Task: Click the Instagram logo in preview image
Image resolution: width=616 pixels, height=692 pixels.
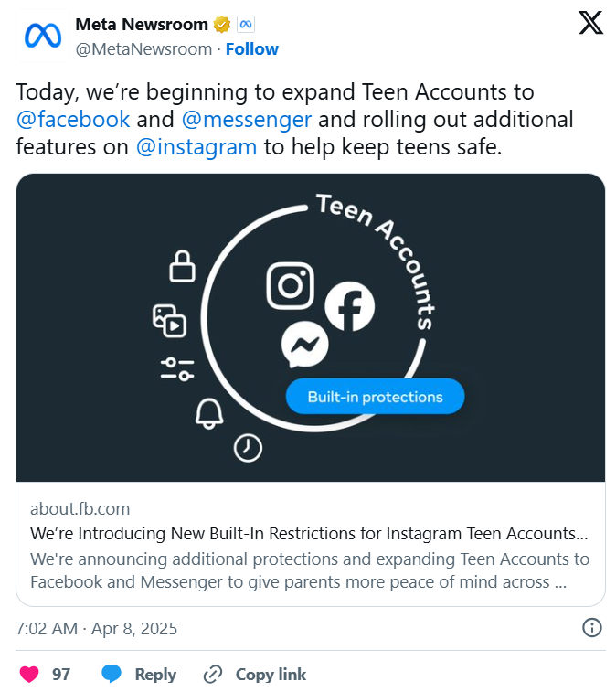Action: (291, 285)
